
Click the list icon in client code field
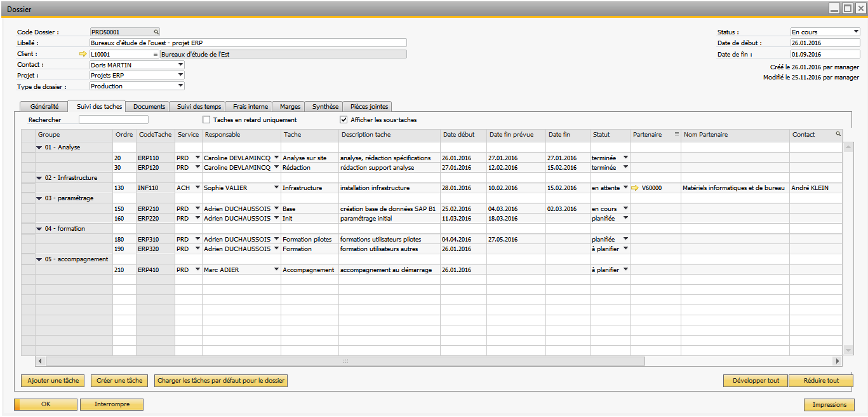[155, 54]
